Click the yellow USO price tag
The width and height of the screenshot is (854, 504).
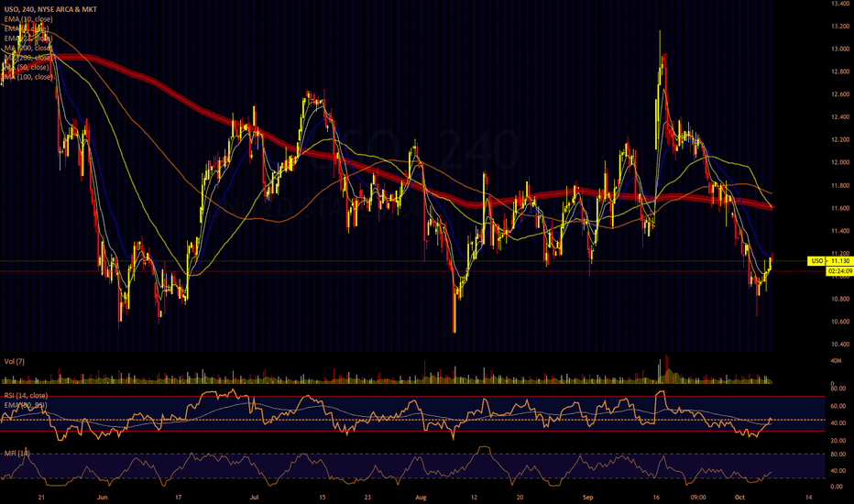coord(816,261)
